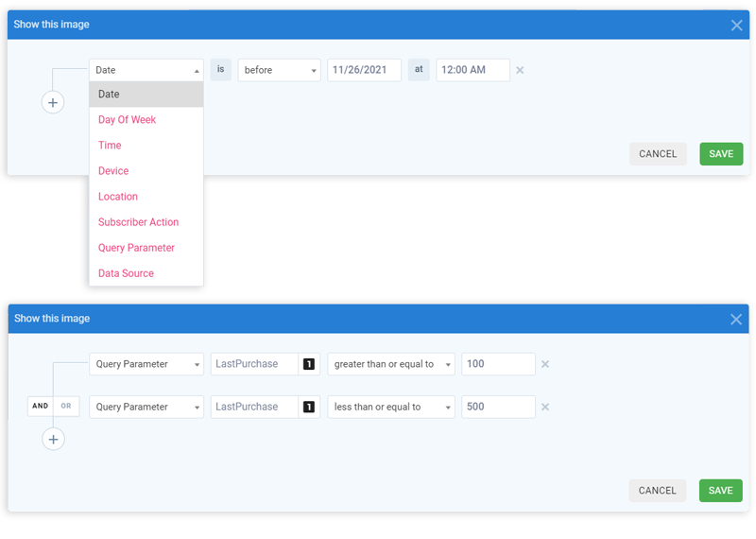
Task: Pick Data Source from dropdown list
Action: click(x=126, y=273)
